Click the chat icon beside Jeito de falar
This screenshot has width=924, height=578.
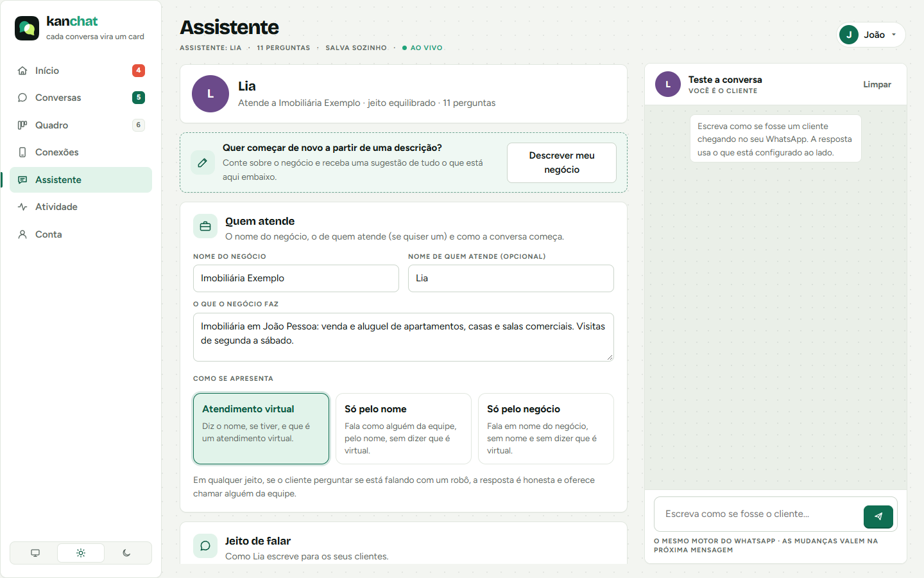click(205, 546)
